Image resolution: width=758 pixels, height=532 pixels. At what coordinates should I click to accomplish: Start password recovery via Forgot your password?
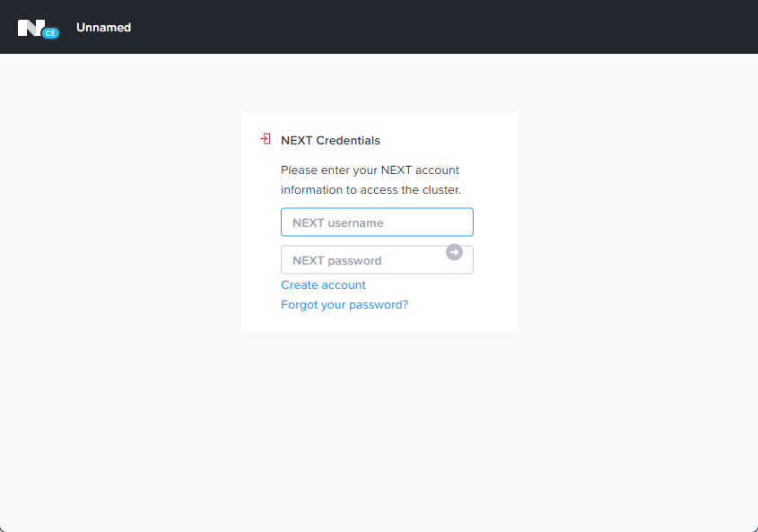[x=344, y=305]
